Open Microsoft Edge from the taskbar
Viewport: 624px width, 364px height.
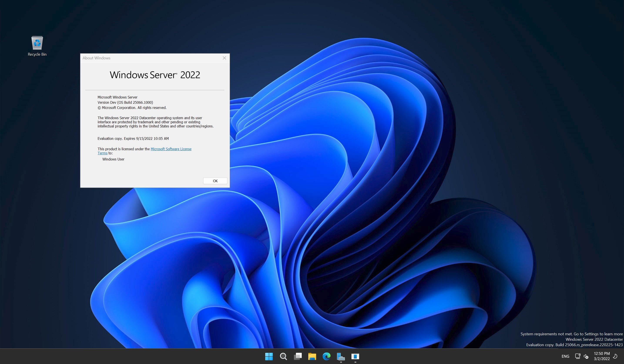326,356
